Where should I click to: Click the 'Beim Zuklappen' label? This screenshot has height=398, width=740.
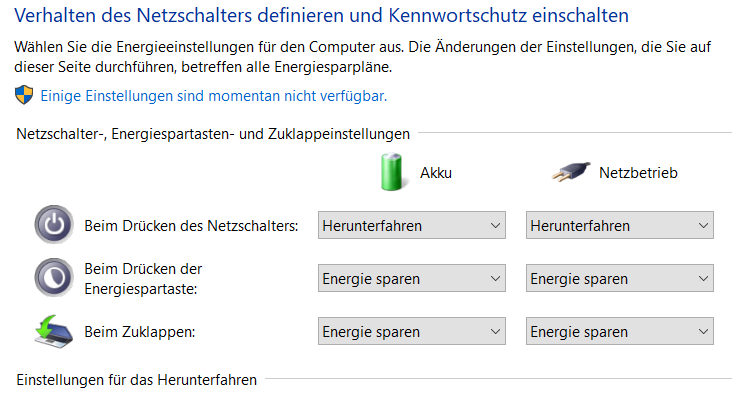point(140,332)
